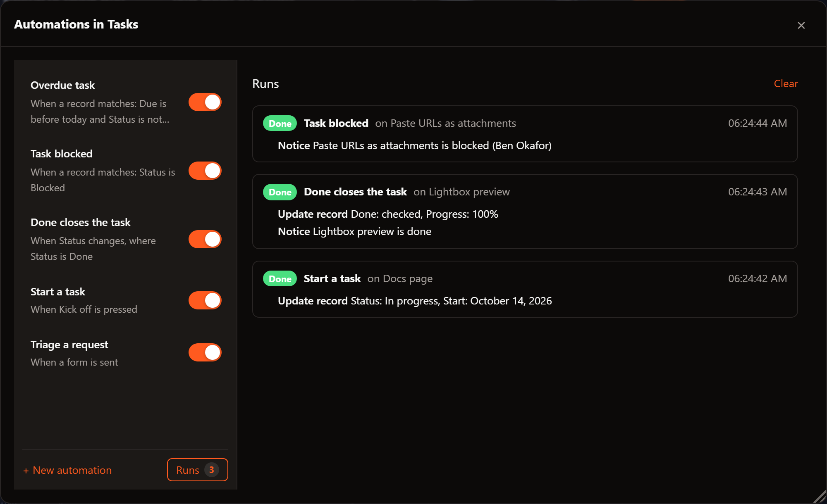Image resolution: width=827 pixels, height=504 pixels.
Task: Toggle off the Overdue task automation
Action: click(205, 102)
